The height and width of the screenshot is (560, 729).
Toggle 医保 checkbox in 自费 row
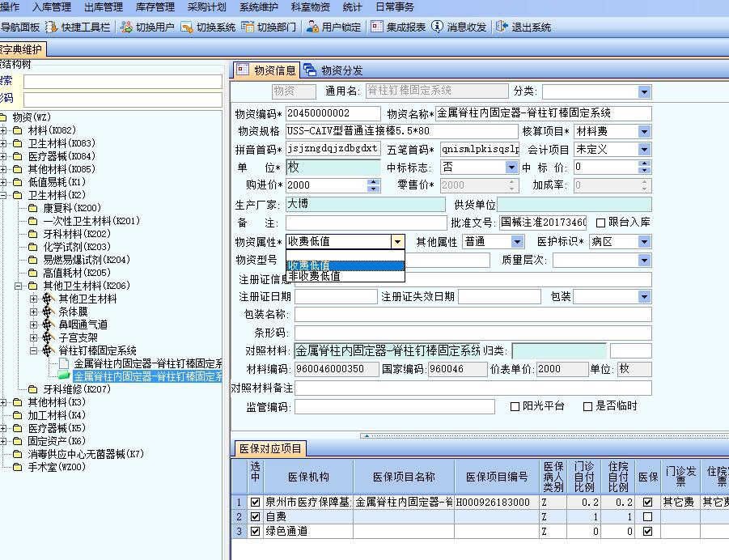[647, 517]
